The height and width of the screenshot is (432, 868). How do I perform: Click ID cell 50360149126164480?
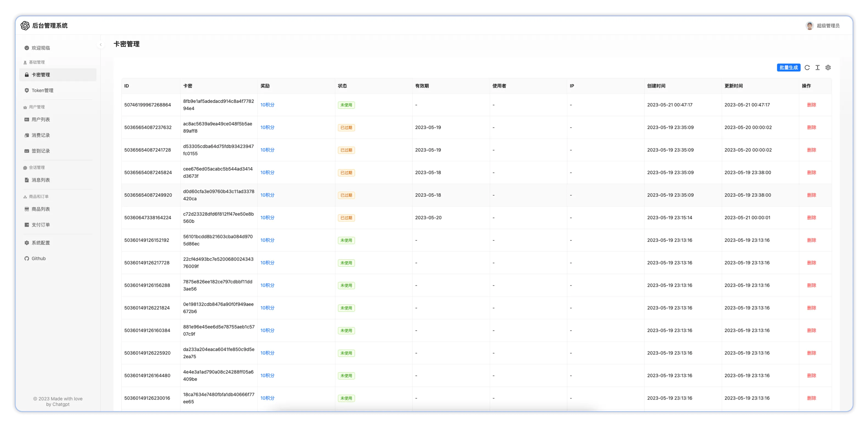tap(147, 375)
